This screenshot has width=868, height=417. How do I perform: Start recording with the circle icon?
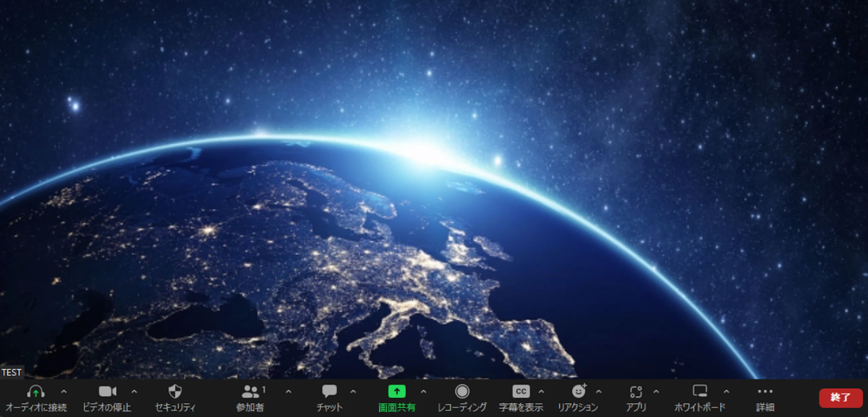(462, 392)
